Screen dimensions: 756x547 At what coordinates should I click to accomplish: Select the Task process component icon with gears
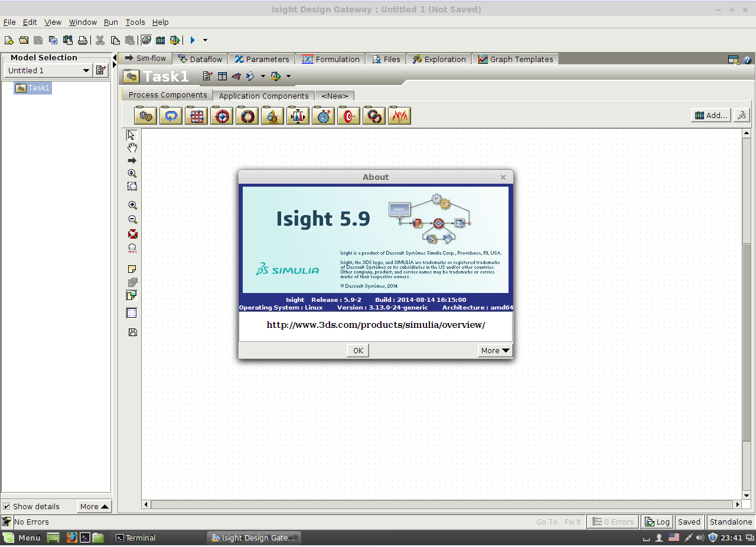click(x=145, y=115)
